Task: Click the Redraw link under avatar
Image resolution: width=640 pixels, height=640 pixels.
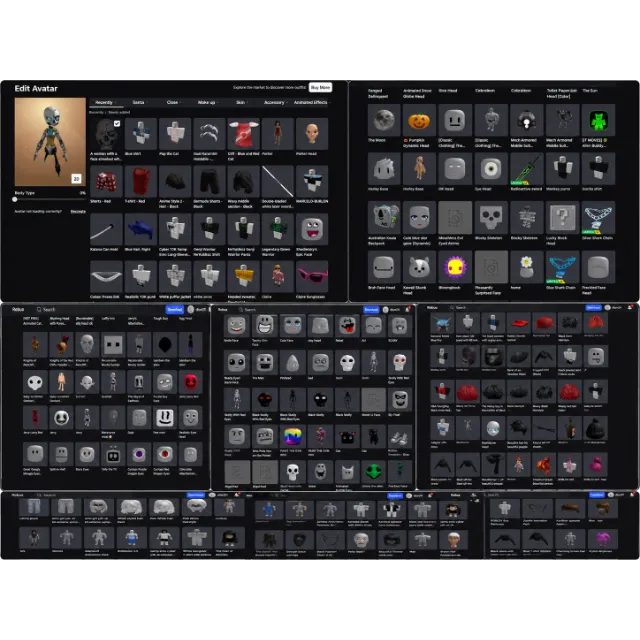Action: [x=78, y=211]
